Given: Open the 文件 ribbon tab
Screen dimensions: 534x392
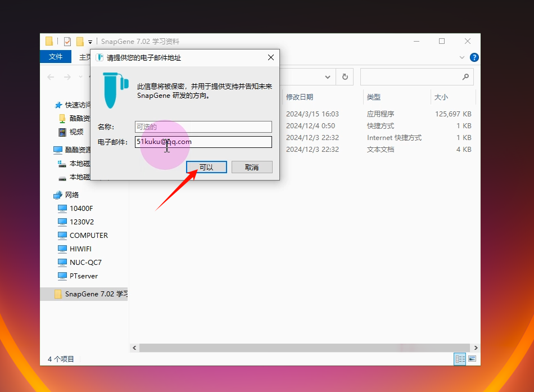Looking at the screenshot, I should (56, 57).
